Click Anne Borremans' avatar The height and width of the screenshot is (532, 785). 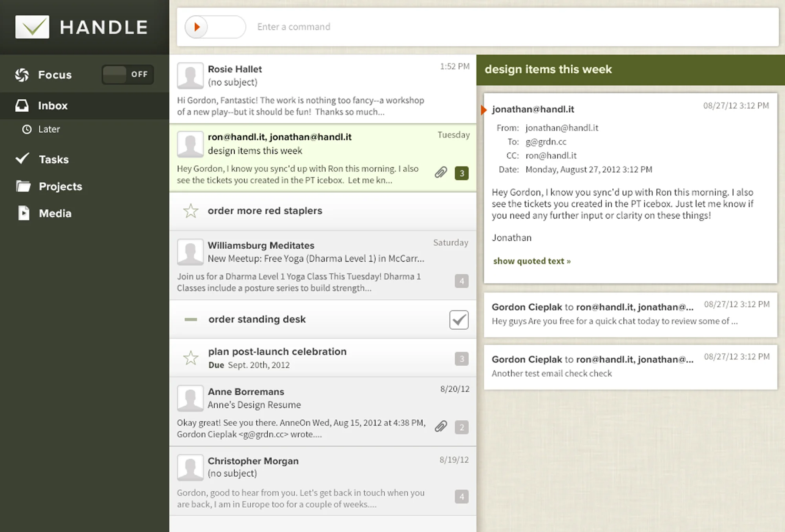190,398
